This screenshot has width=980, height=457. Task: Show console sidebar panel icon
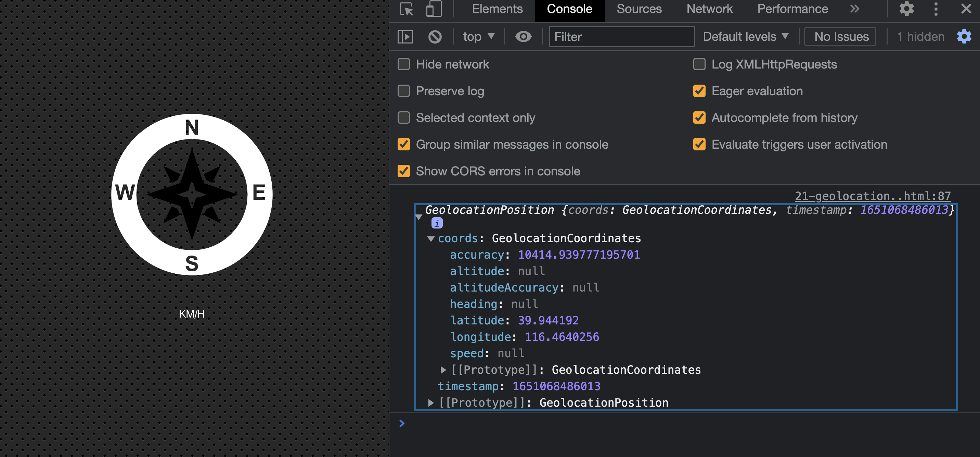click(x=405, y=37)
